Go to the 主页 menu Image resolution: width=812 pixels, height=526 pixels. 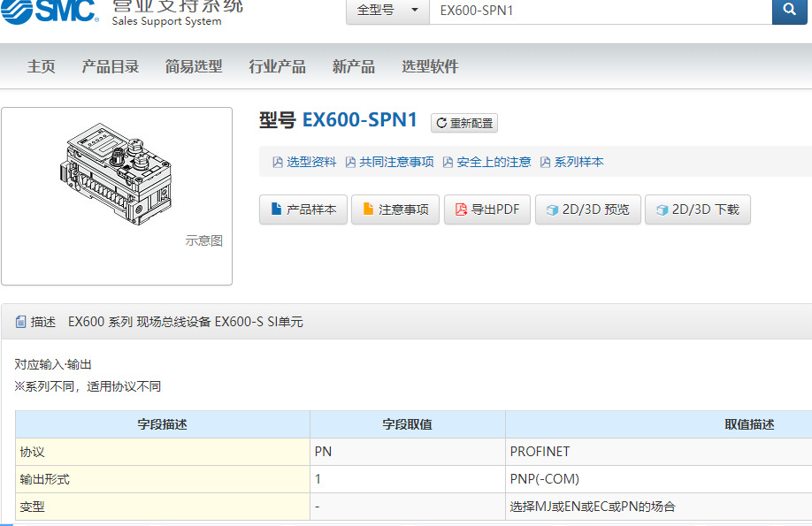pyautogui.click(x=41, y=66)
